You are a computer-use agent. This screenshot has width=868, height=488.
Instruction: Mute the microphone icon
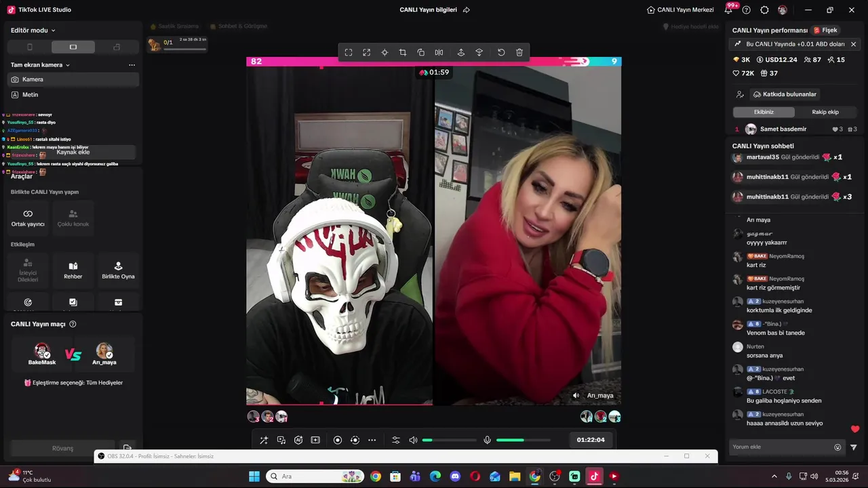coord(487,440)
